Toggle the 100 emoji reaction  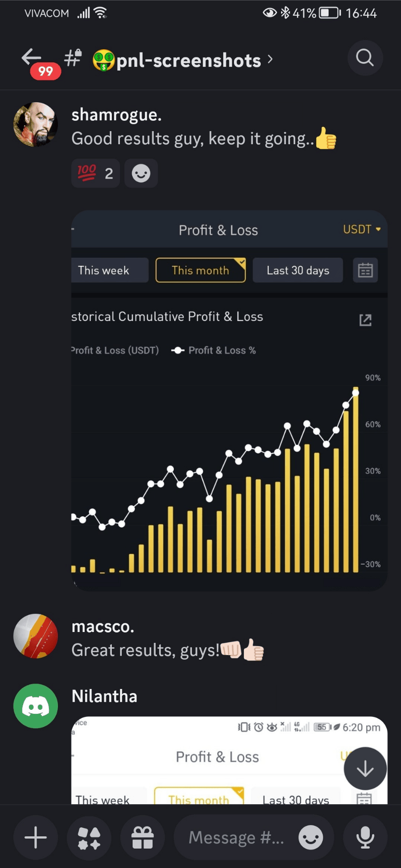[x=95, y=173]
